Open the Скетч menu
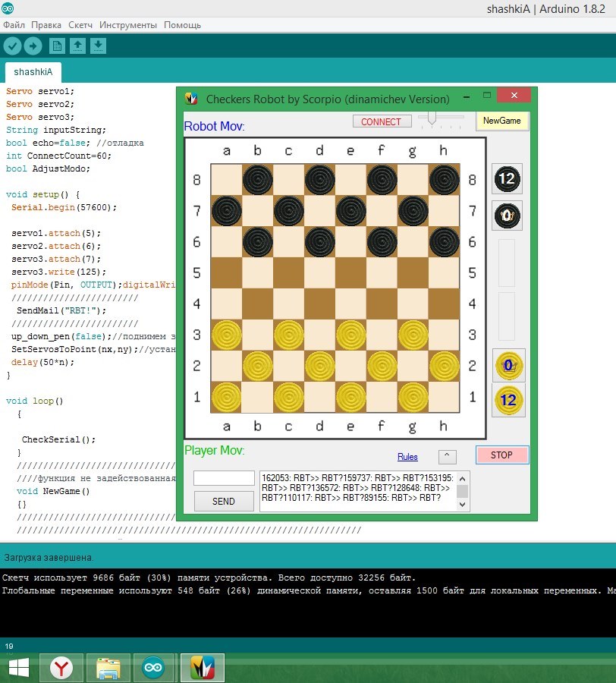Screen dimensions: 616x683 click(80, 25)
